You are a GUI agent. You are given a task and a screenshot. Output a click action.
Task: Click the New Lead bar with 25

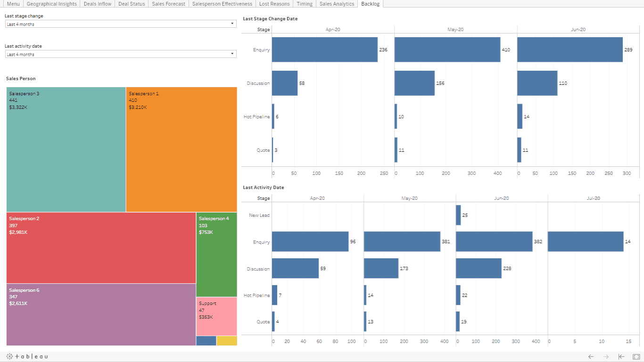click(458, 215)
